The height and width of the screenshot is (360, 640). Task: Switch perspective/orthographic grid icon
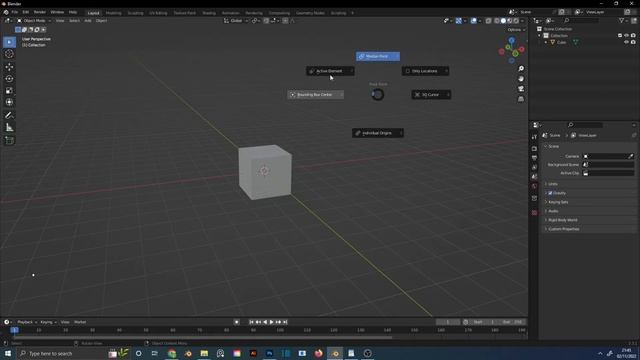click(x=521, y=99)
